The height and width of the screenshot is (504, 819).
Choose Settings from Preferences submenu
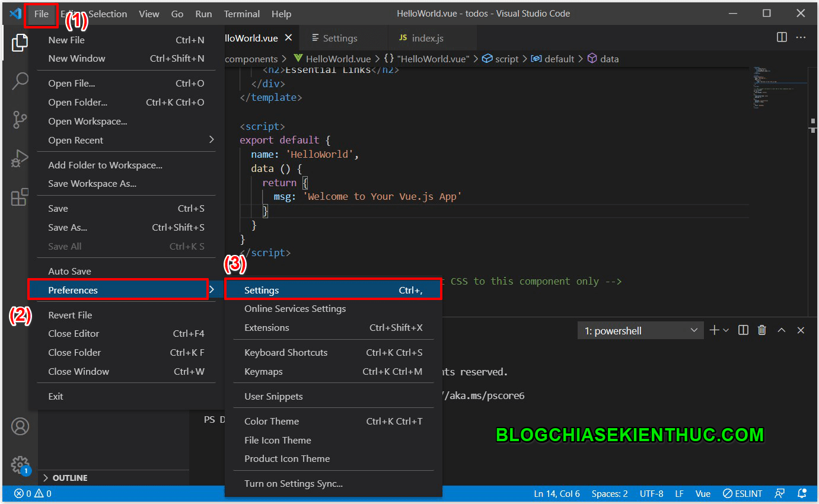click(x=333, y=290)
